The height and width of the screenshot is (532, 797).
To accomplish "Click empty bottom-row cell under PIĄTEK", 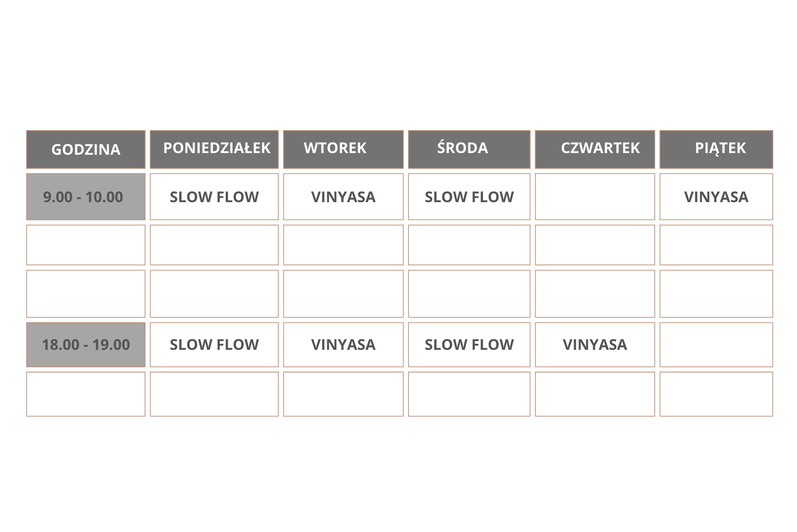I will click(x=716, y=394).
